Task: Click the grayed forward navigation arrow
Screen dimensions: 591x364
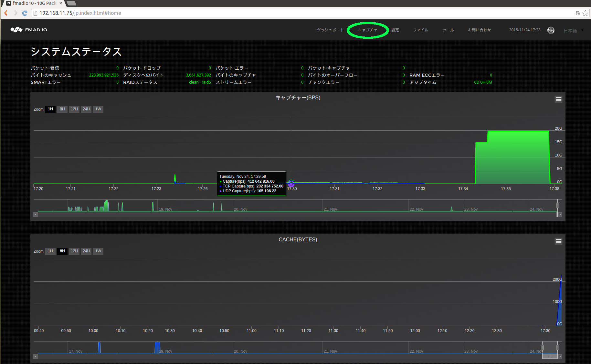Action: point(15,13)
